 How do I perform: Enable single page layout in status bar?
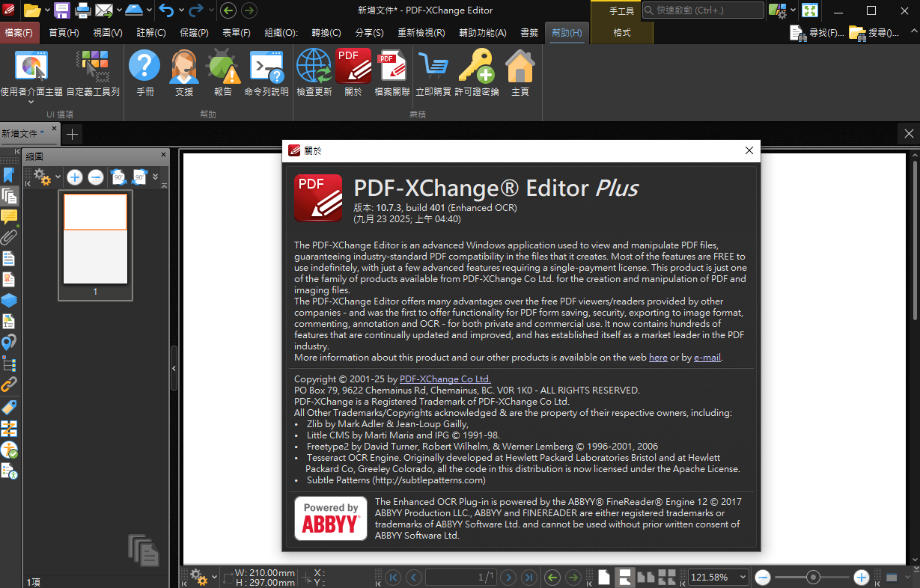(x=603, y=577)
